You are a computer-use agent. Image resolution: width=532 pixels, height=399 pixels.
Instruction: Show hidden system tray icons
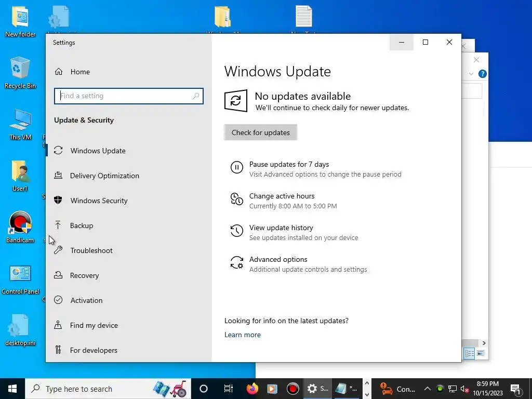pos(428,389)
